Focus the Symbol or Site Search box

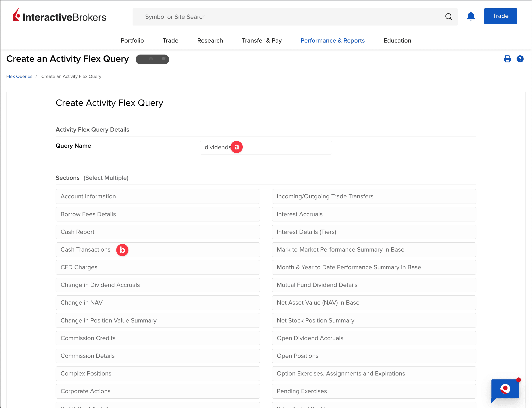[x=286, y=17]
